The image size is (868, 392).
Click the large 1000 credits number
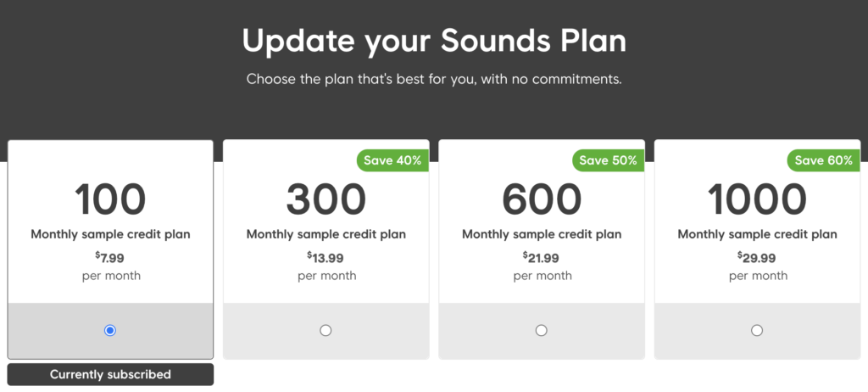point(757,200)
